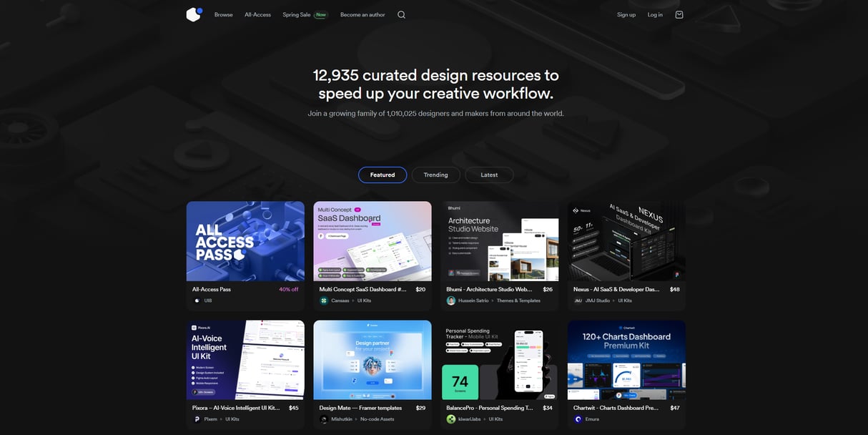Open the 120+ Charts Dashboard thumbnail
868x435 pixels.
point(626,360)
